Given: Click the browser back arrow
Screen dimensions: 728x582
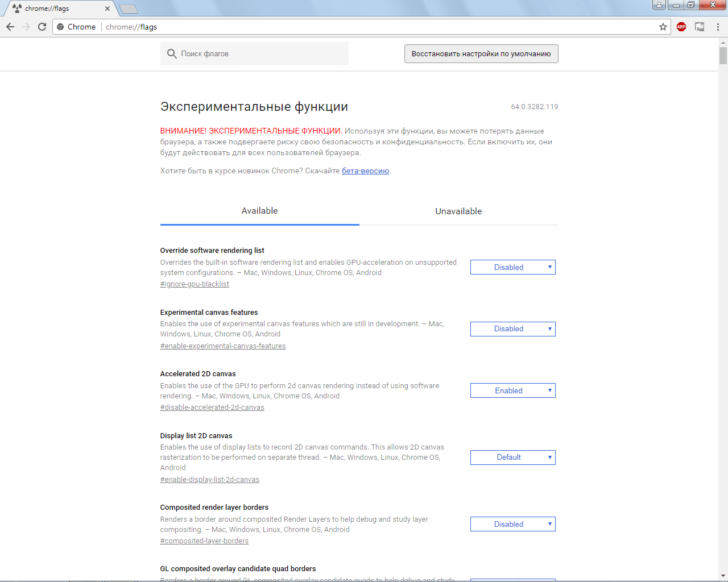Looking at the screenshot, I should click(x=10, y=27).
